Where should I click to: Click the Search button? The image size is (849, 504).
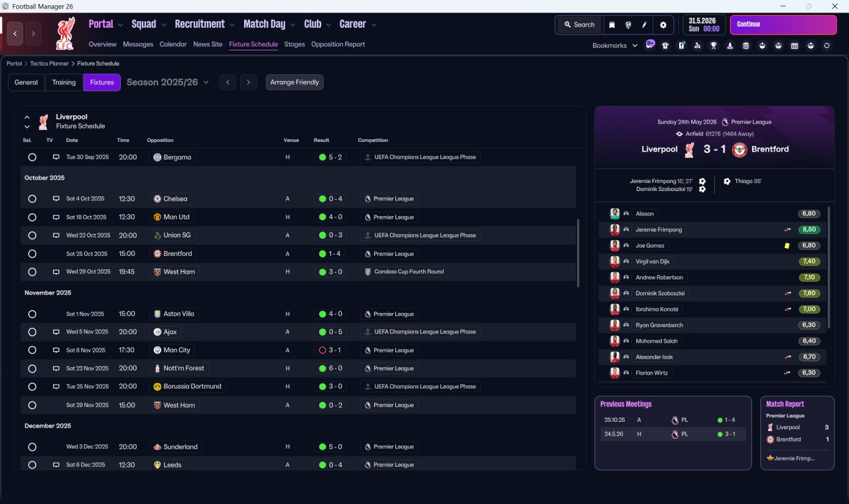pos(579,25)
